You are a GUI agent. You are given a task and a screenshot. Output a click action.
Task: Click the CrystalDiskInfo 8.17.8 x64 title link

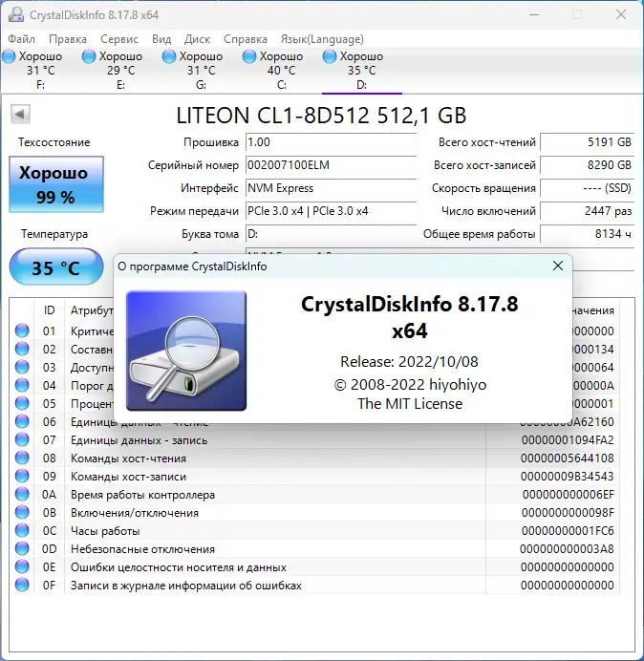(x=410, y=317)
